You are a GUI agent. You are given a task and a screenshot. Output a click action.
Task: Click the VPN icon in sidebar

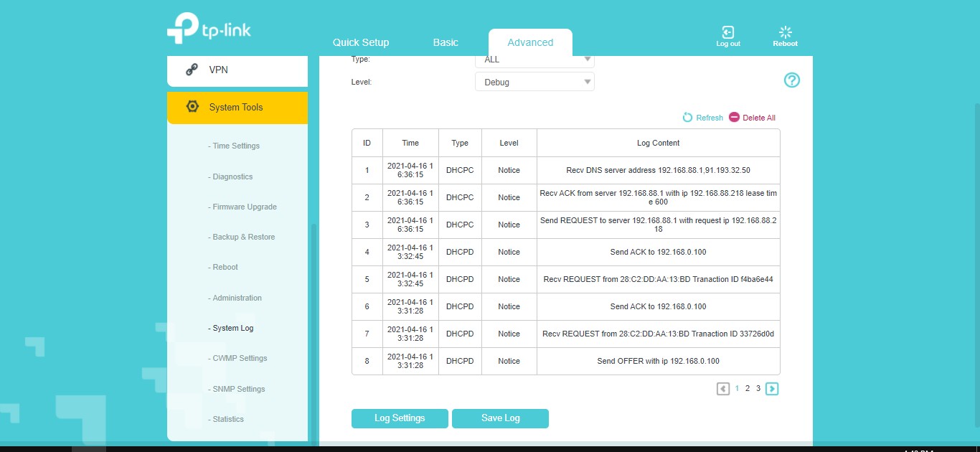[x=192, y=70]
